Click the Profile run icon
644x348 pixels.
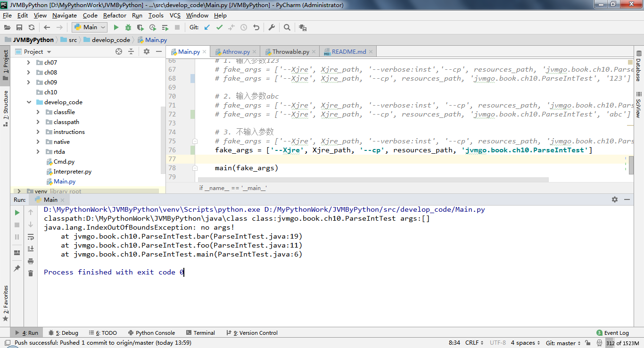tap(153, 27)
